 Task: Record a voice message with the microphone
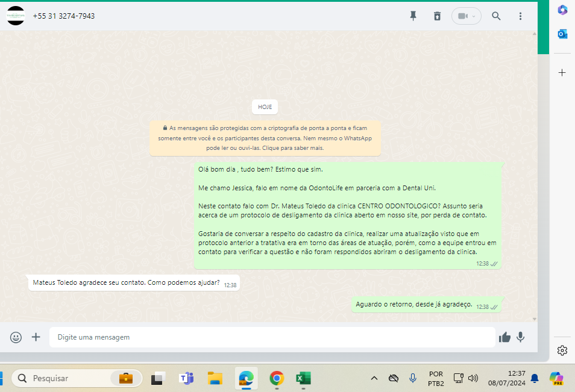[x=520, y=337]
